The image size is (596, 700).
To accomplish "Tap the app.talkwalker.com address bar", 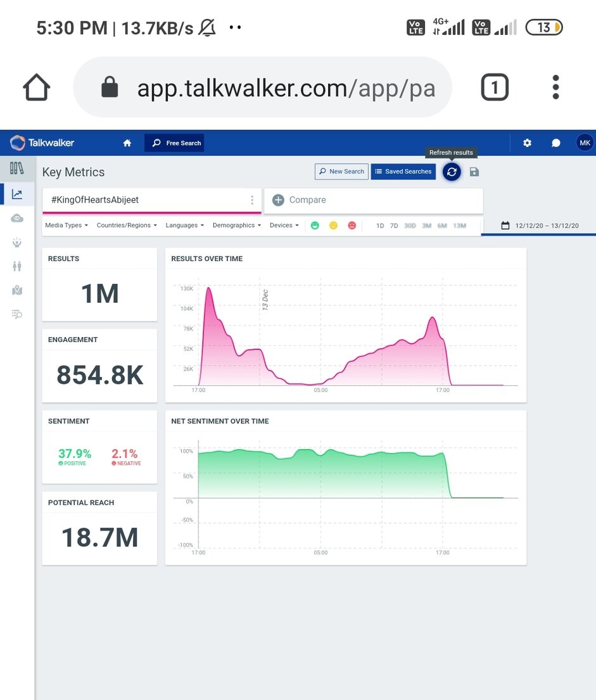I will point(262,87).
